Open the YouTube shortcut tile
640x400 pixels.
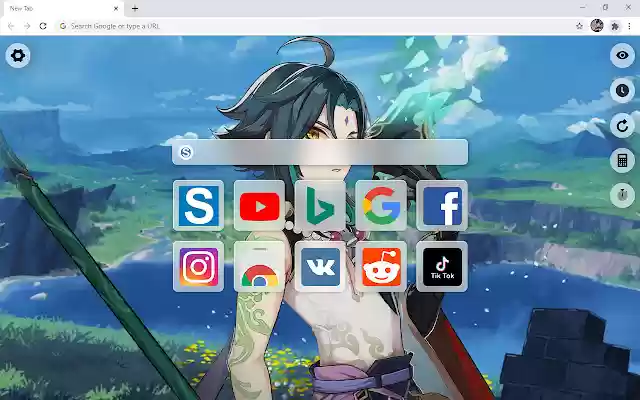pos(259,206)
